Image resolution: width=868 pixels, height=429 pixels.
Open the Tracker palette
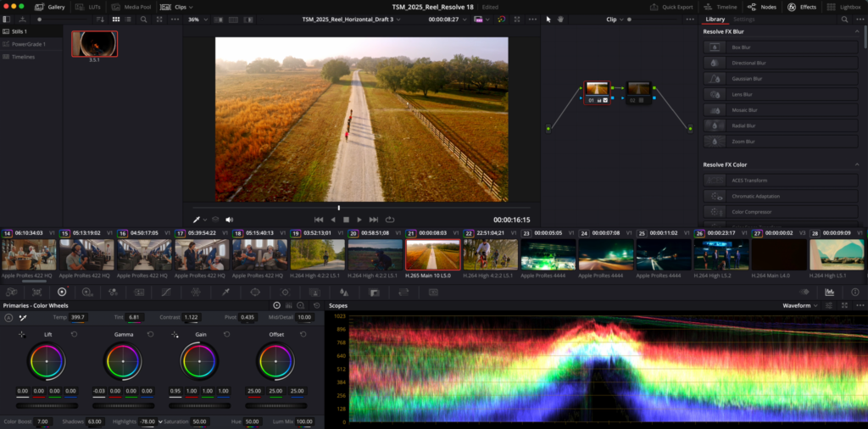(x=285, y=292)
